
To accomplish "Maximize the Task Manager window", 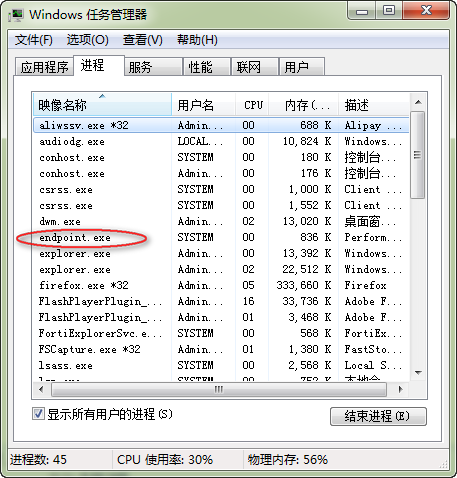I will coord(389,11).
